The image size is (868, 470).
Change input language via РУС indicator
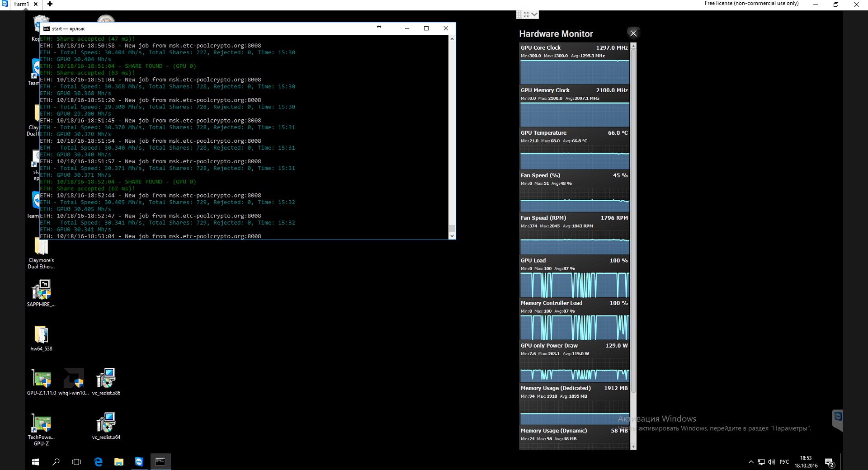coord(784,462)
